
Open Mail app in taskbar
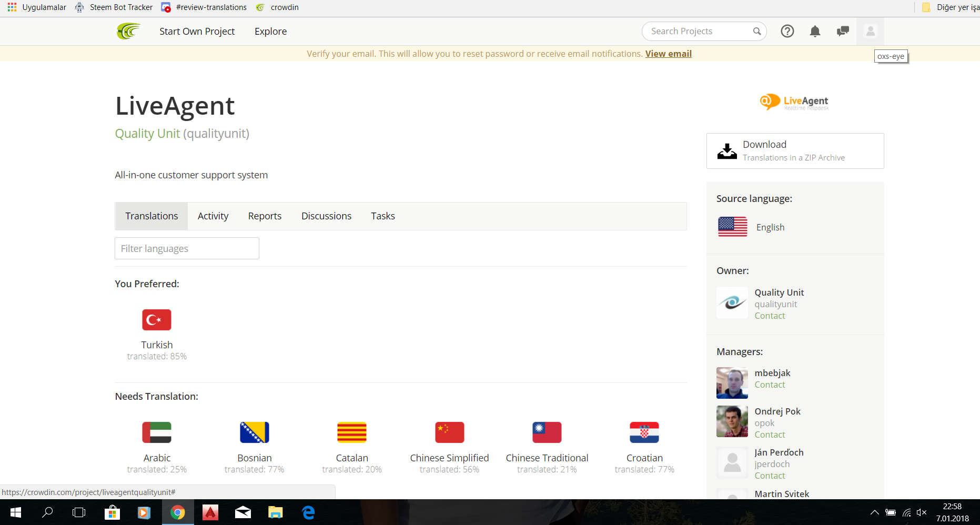click(243, 512)
